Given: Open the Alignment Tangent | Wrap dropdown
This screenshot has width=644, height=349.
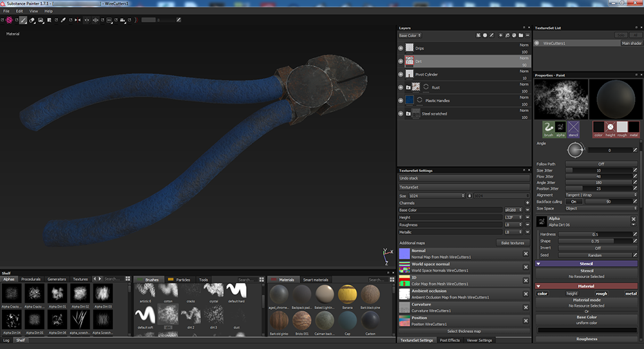Looking at the screenshot, I should 601,194.
